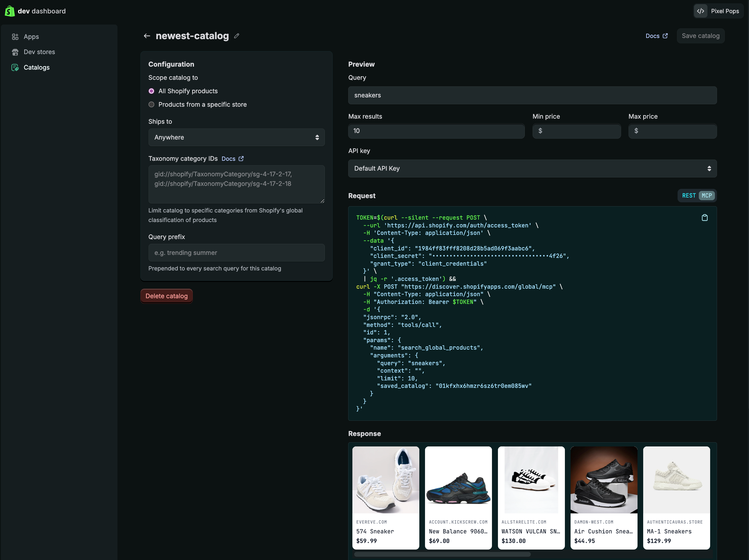Click the Save catalog button

coord(700,36)
